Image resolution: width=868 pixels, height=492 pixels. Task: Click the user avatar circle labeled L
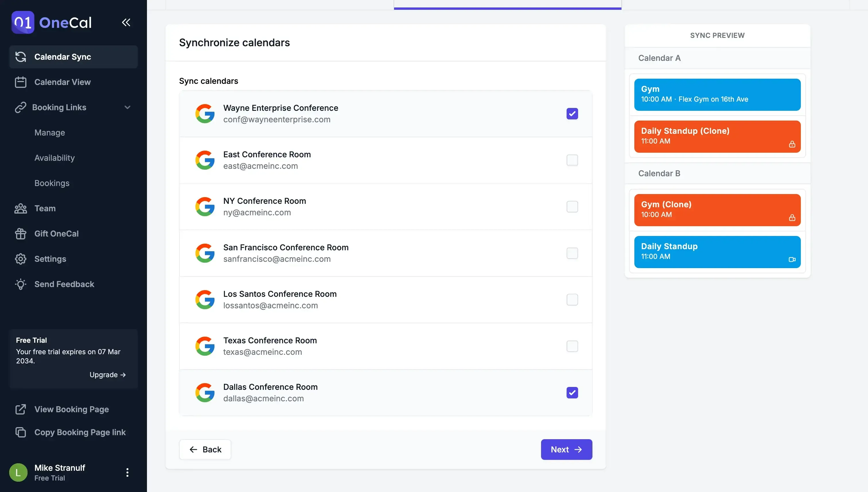[18, 472]
